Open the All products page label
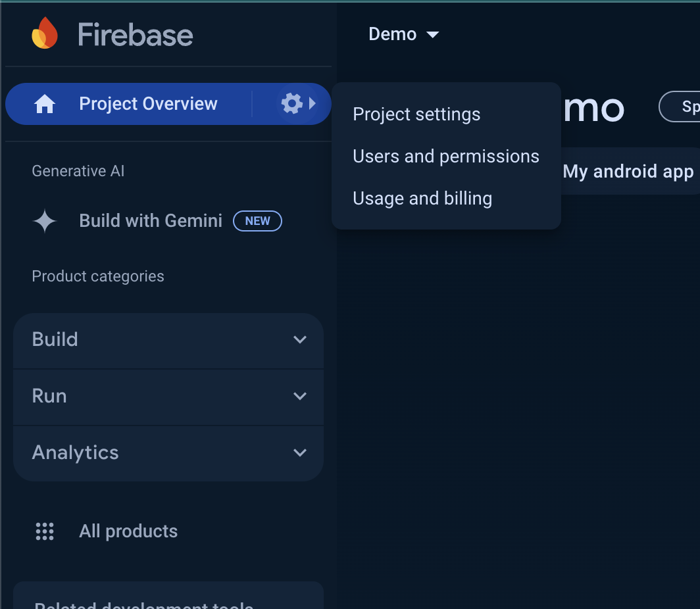Viewport: 700px width, 609px height. [x=128, y=531]
